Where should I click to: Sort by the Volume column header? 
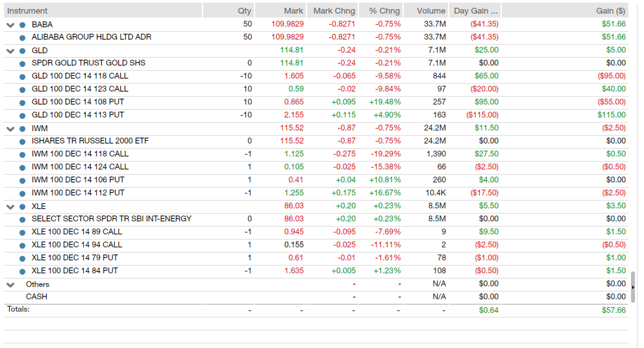[x=430, y=10]
